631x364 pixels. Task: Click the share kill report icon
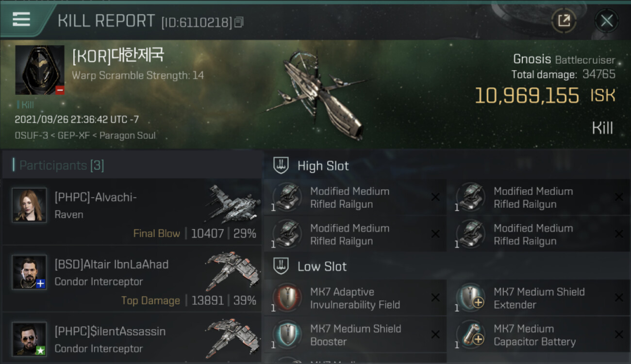pos(564,20)
